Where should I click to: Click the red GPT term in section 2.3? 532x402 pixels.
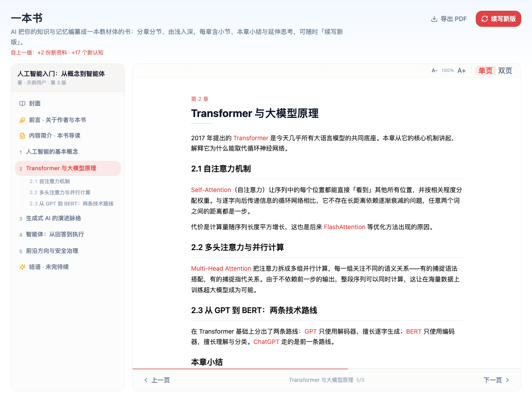click(311, 331)
